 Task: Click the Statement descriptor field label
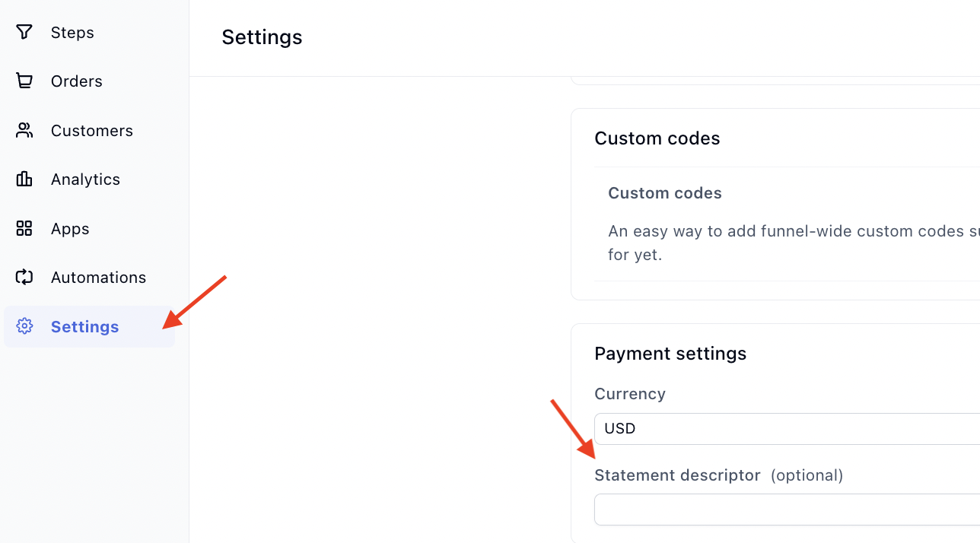pyautogui.click(x=677, y=475)
